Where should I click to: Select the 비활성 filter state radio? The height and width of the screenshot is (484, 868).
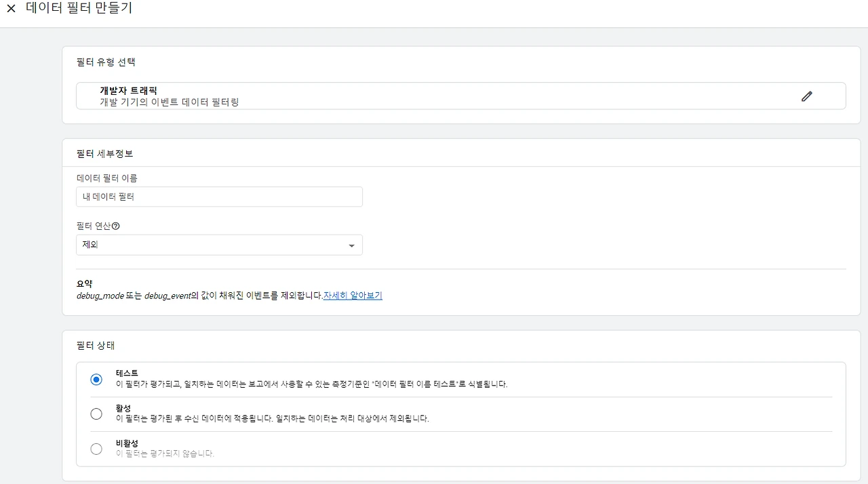[96, 449]
